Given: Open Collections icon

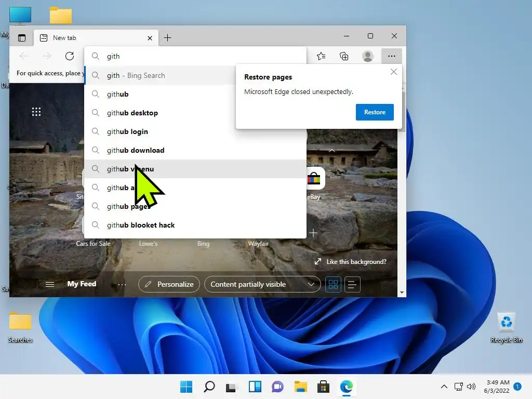Looking at the screenshot, I should click(x=344, y=56).
